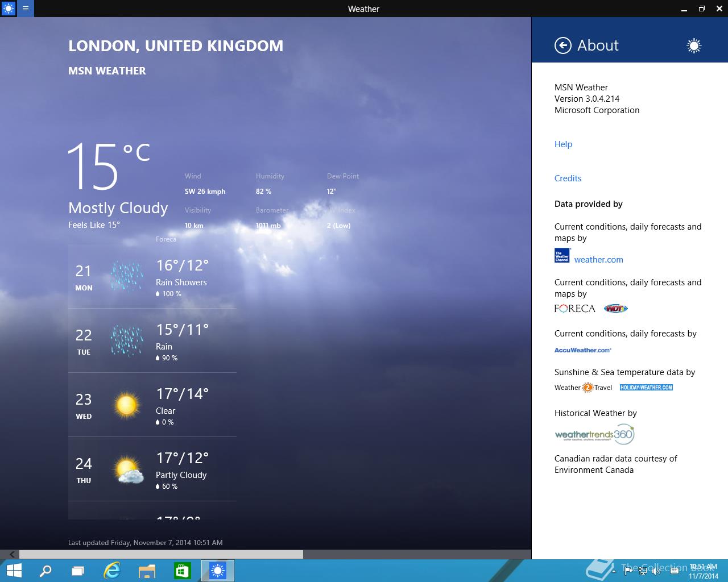
Task: Open the Windows Store taskbar icon
Action: pos(182,571)
